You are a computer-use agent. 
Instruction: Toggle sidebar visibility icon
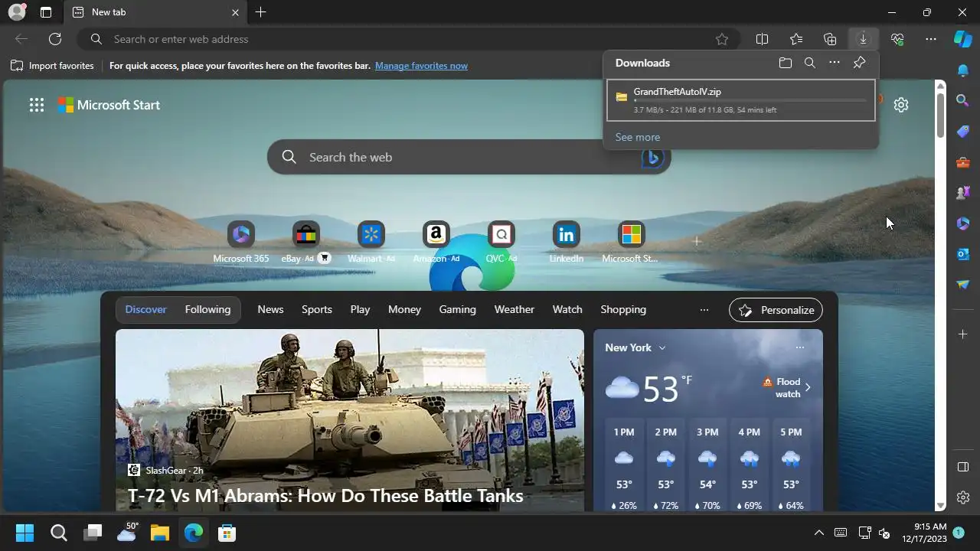click(963, 467)
